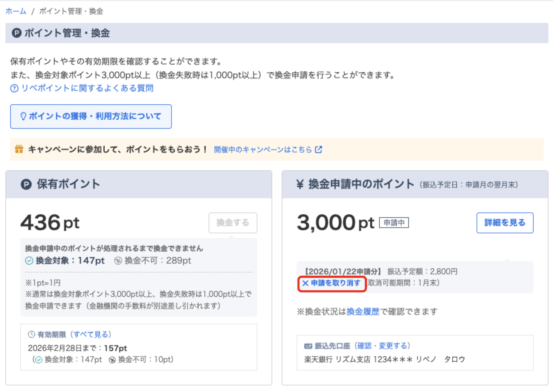Screen dimensions: 553x392
Task: Click the P point icon in page header
Action: point(17,33)
